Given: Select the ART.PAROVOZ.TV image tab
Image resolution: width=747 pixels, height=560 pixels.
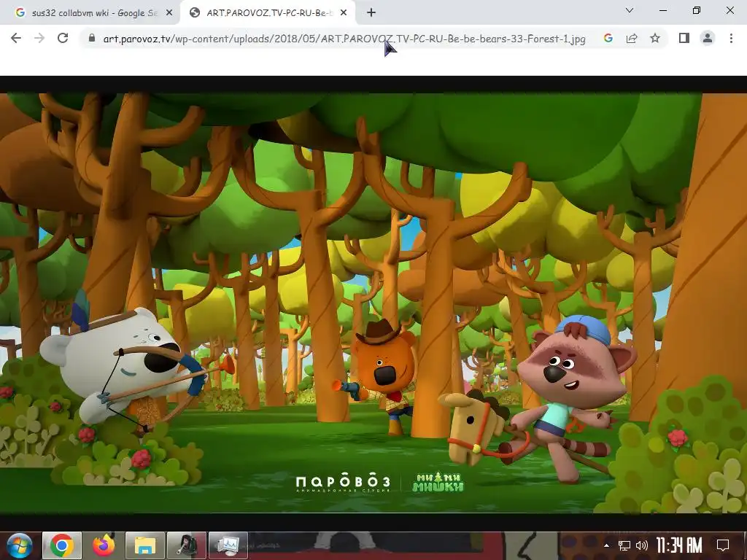Looking at the screenshot, I should pos(267,13).
